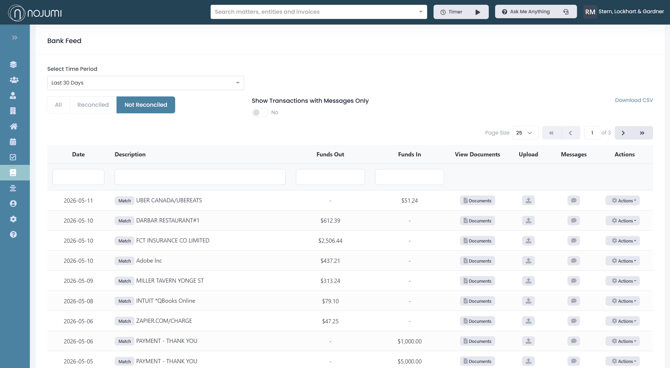
Task: Open messages for ZAPIER.COM/CHARGE row
Action: tap(573, 321)
